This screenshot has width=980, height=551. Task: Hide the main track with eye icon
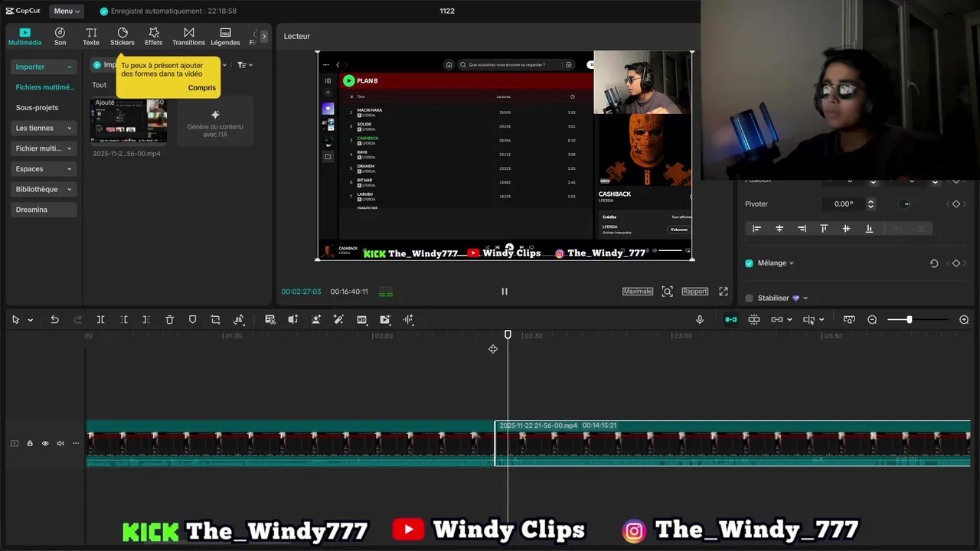coord(45,443)
